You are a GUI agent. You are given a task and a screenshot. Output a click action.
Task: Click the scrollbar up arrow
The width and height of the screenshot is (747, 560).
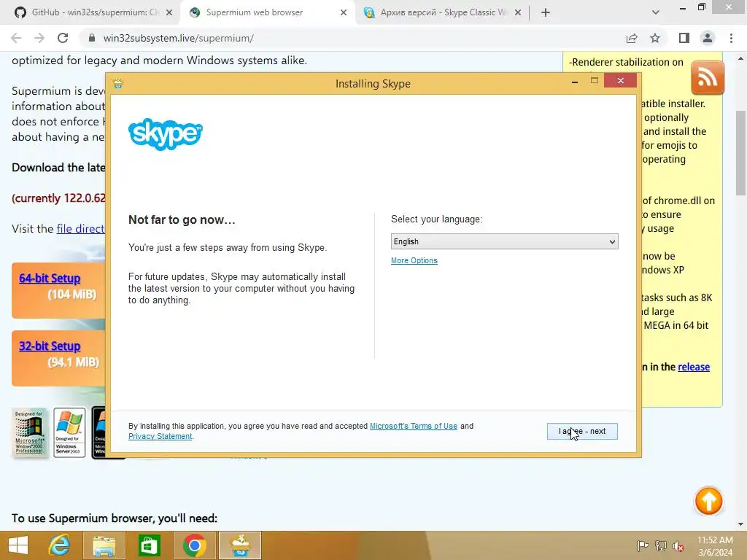[740, 58]
